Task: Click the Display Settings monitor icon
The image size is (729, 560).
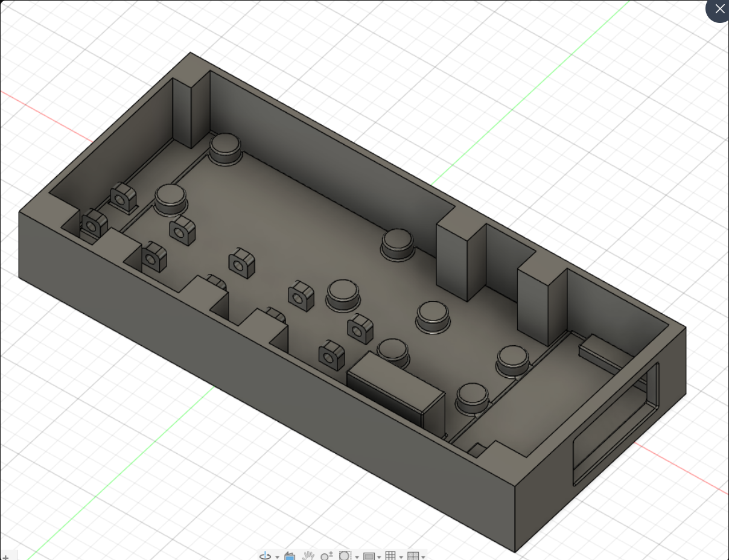Action: click(x=369, y=556)
